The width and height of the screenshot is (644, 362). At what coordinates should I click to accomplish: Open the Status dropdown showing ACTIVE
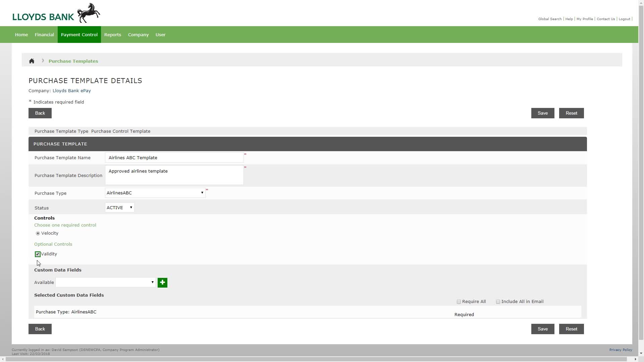131,207
